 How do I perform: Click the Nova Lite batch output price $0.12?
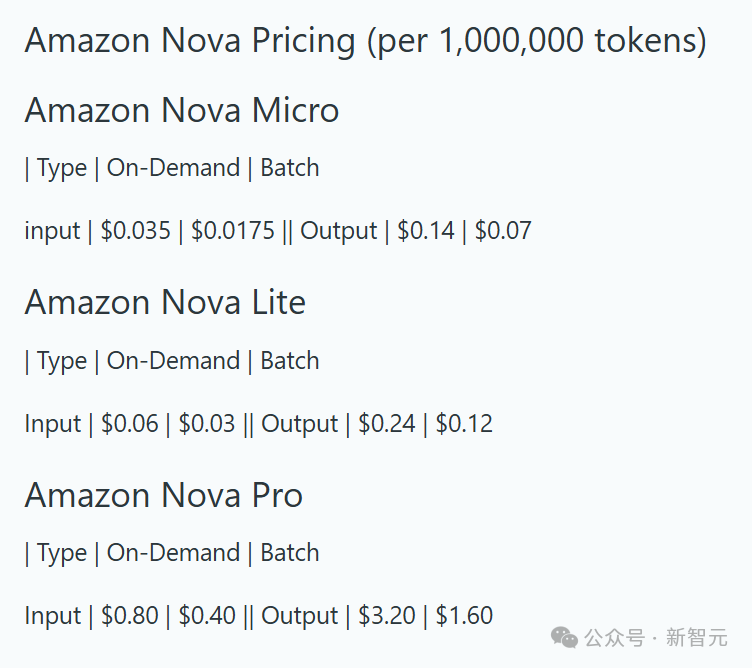click(x=464, y=423)
